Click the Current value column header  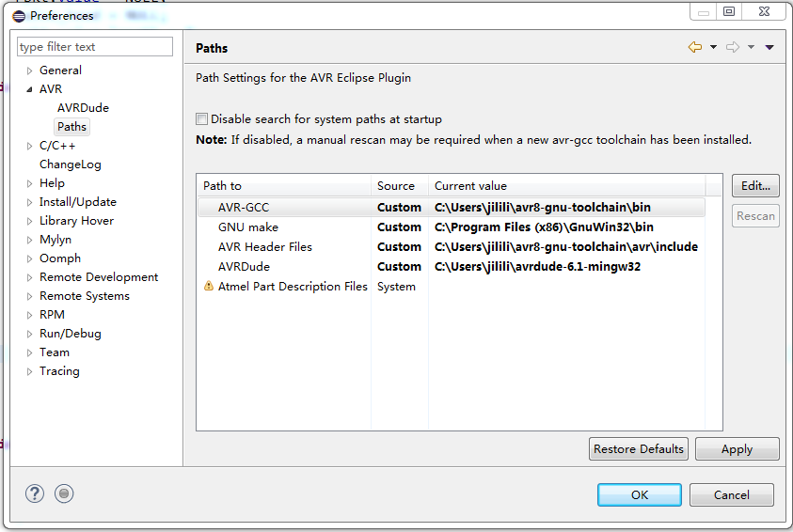click(470, 186)
